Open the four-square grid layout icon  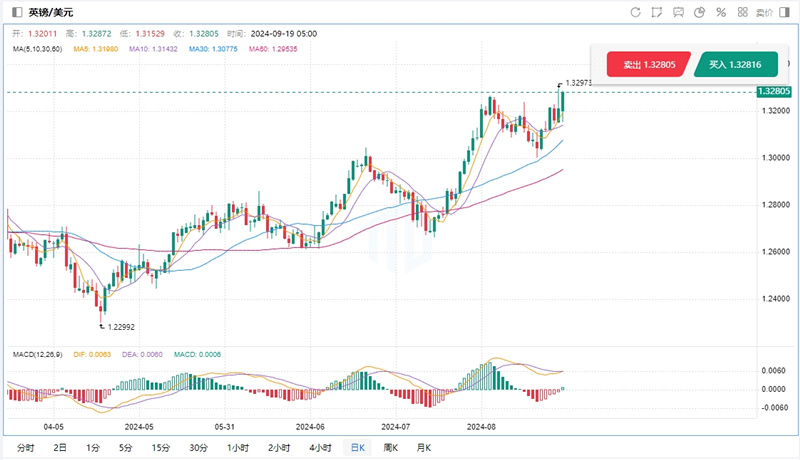pyautogui.click(x=741, y=13)
